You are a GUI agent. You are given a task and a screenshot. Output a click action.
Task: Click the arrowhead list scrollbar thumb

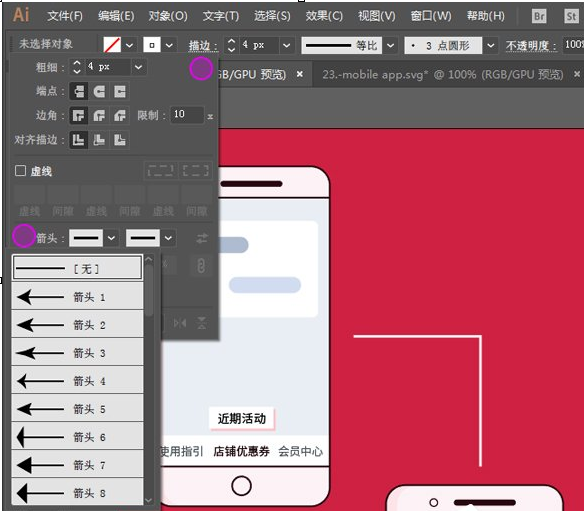(149, 291)
